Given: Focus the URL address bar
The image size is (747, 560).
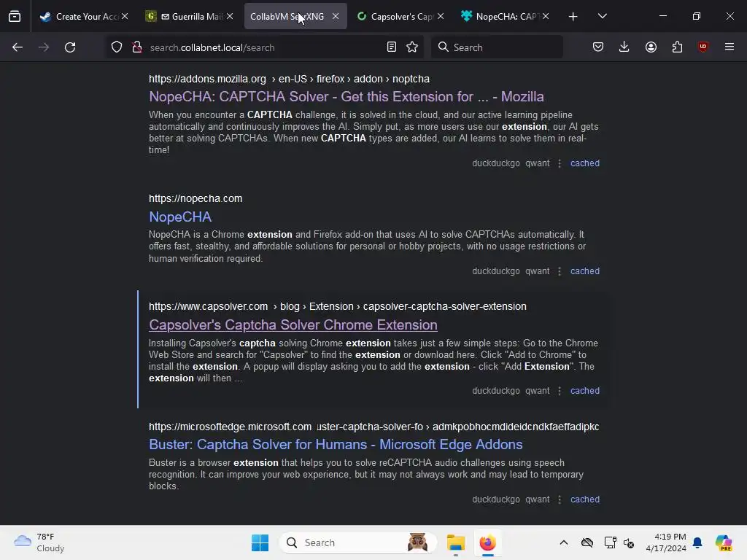Looking at the screenshot, I should pos(264,47).
